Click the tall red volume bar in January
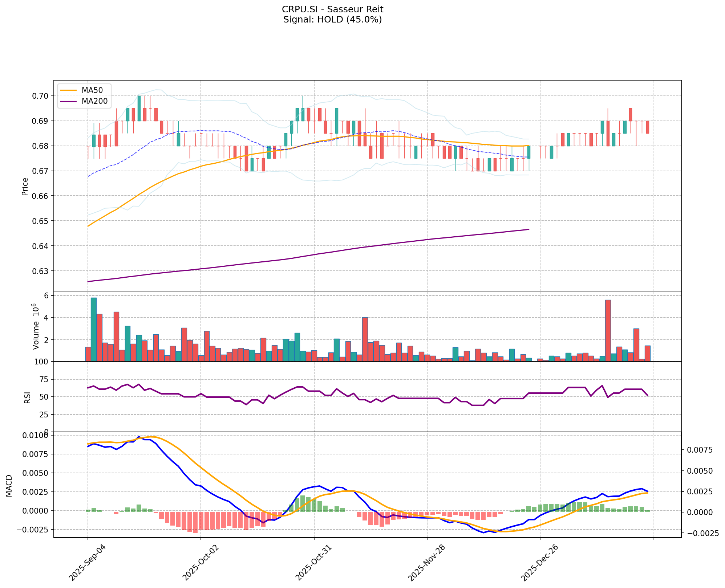The image size is (725, 588). pyautogui.click(x=608, y=330)
